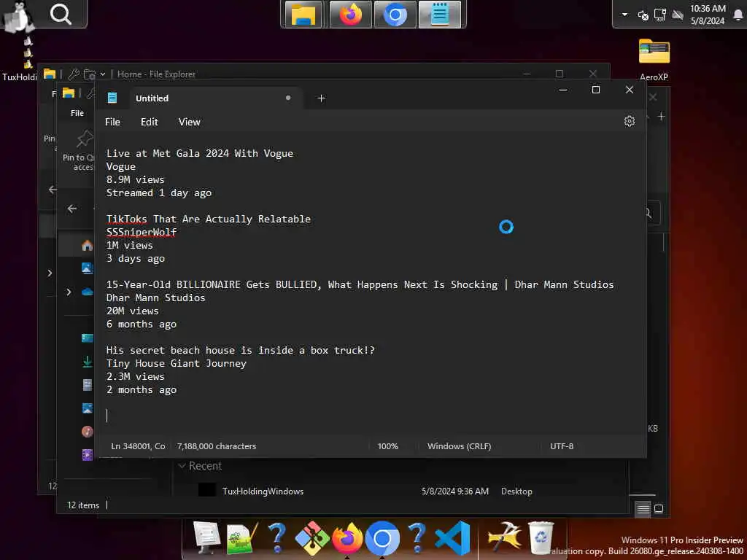Launch Chromium from the top dock
747x560 pixels.
coord(395,15)
